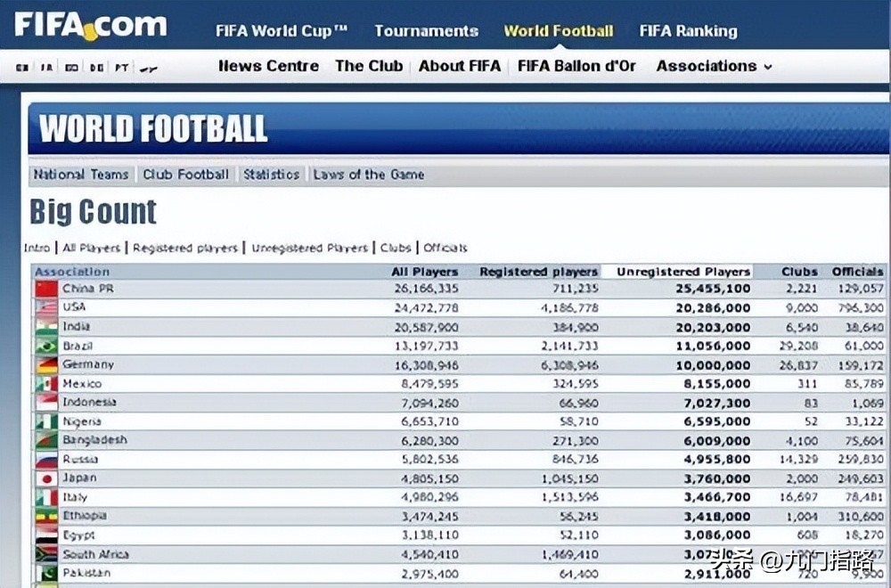Sort by the Officials column header

click(x=857, y=272)
